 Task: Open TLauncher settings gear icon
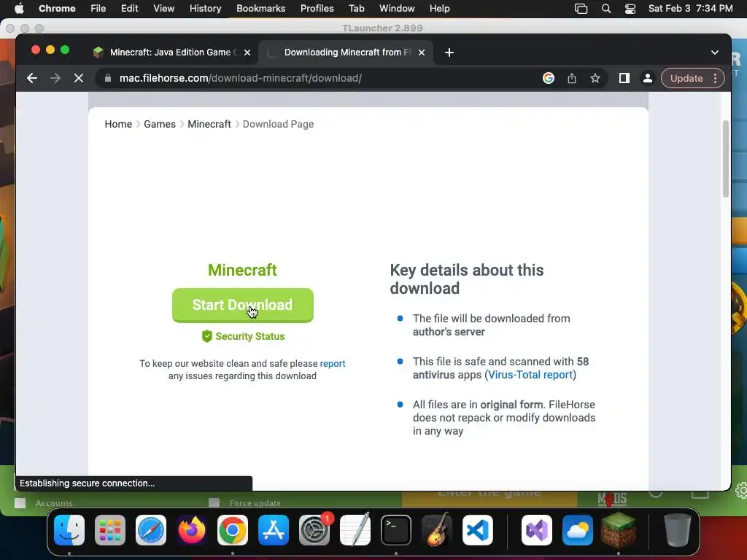tap(741, 490)
